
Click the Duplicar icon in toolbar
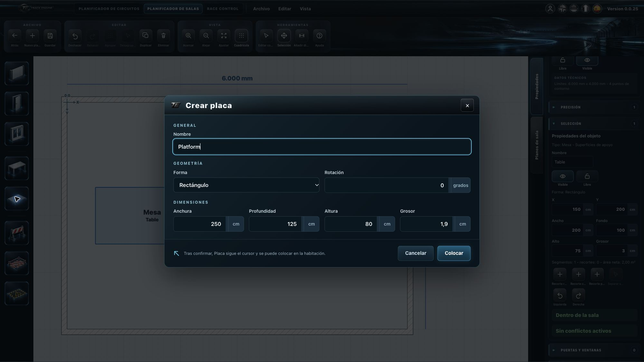tap(146, 36)
